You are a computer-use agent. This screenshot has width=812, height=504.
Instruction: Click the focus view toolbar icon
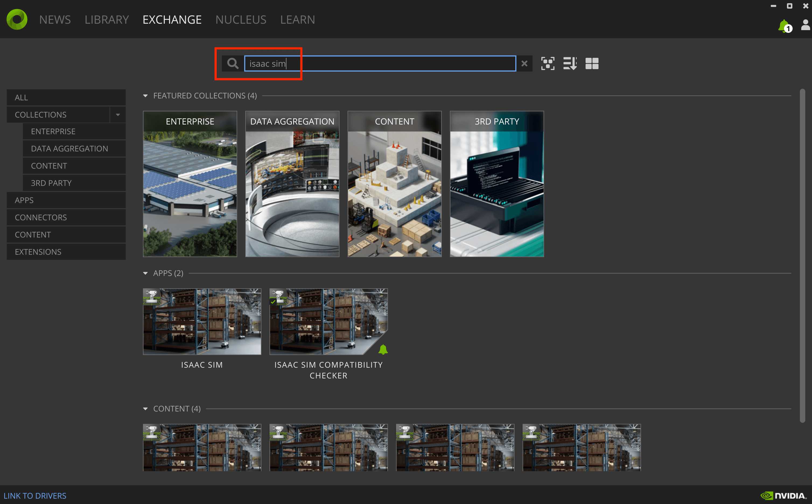point(547,63)
